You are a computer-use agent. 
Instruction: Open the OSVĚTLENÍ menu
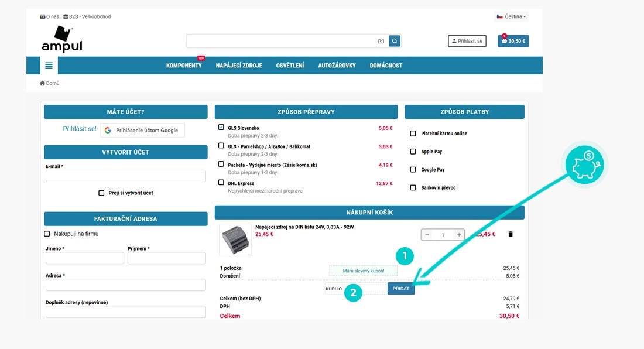[290, 66]
